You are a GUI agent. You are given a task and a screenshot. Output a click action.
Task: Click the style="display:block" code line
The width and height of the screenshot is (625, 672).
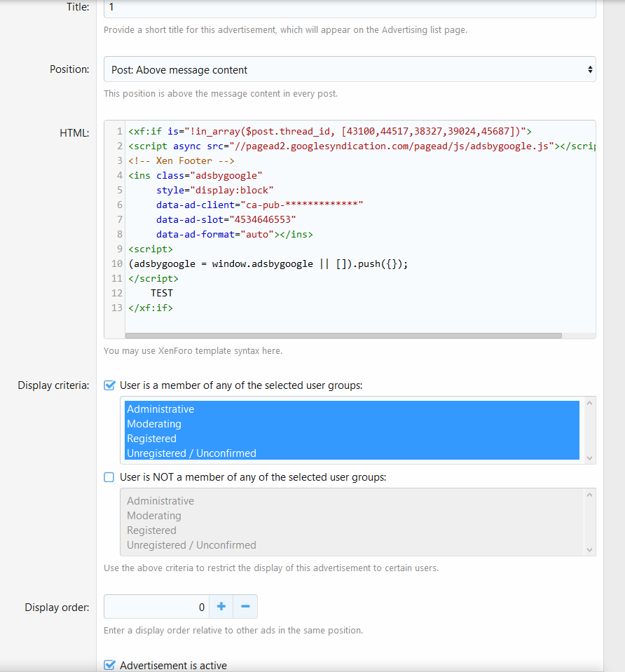pyautogui.click(x=215, y=190)
